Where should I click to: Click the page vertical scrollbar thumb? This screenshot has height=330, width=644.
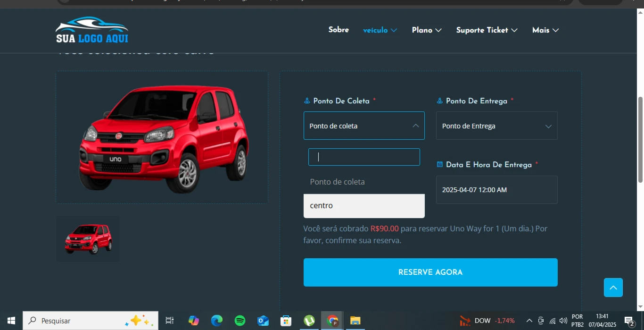(x=640, y=139)
